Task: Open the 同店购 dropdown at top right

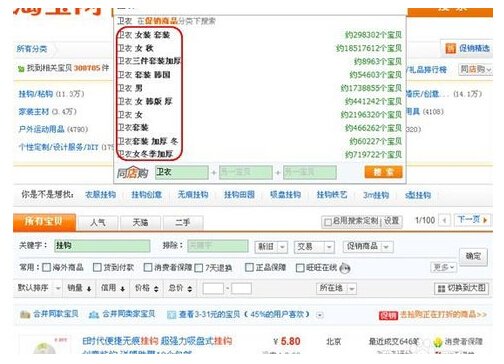Action: 475,69
